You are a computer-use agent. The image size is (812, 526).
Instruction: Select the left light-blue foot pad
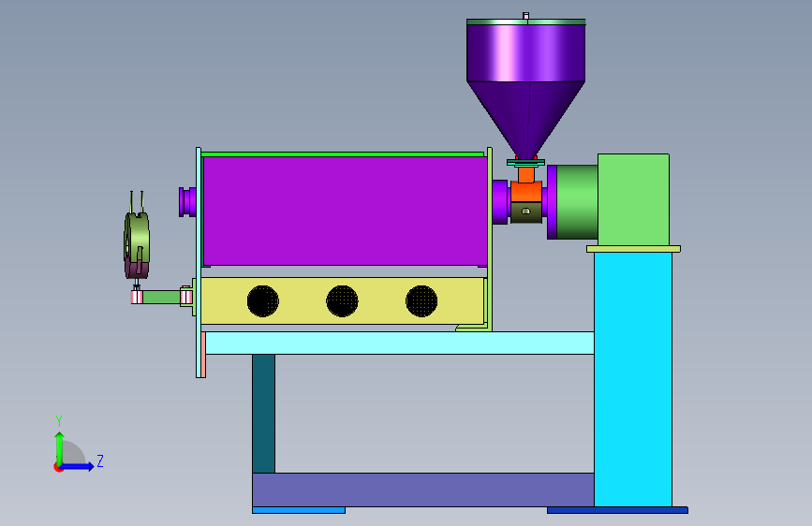299,510
